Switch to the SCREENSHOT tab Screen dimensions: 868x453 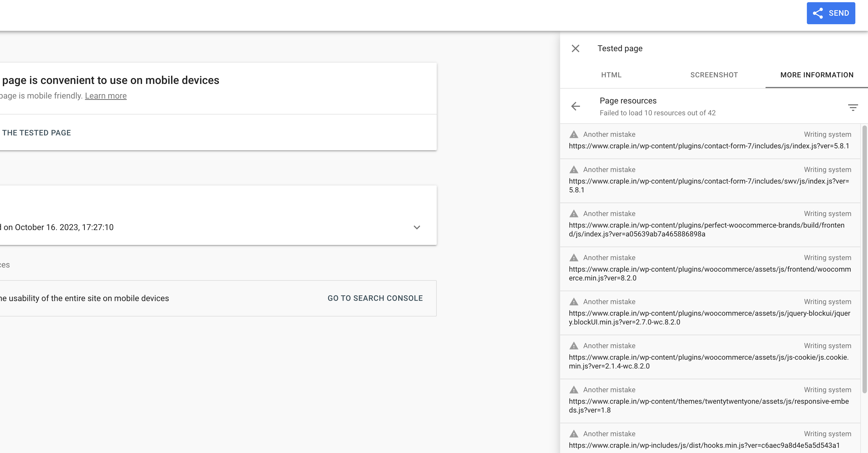coord(714,75)
